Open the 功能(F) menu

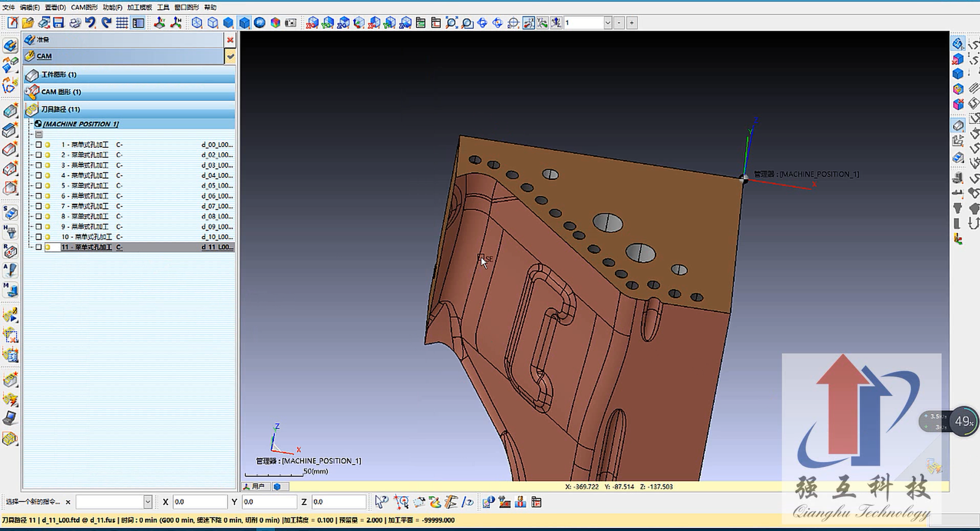(x=112, y=7)
